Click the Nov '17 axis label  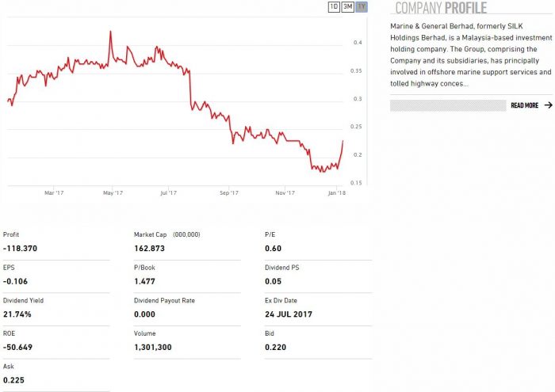tap(285, 192)
